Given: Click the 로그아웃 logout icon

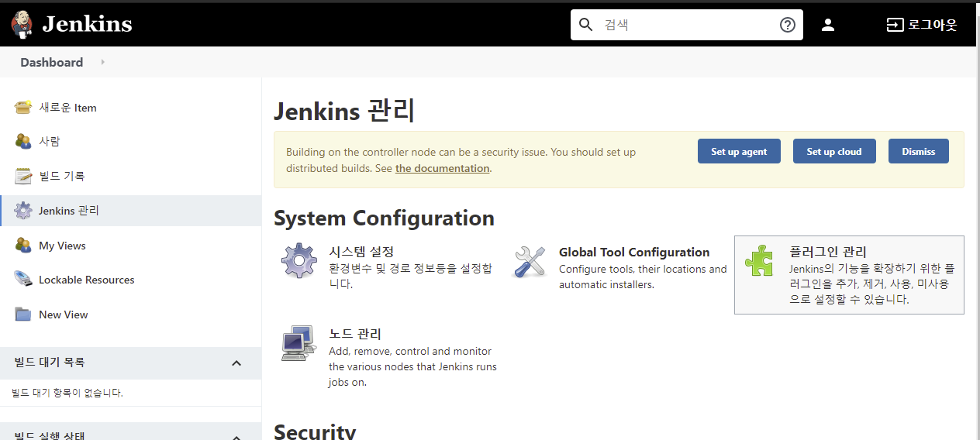Looking at the screenshot, I should (895, 25).
